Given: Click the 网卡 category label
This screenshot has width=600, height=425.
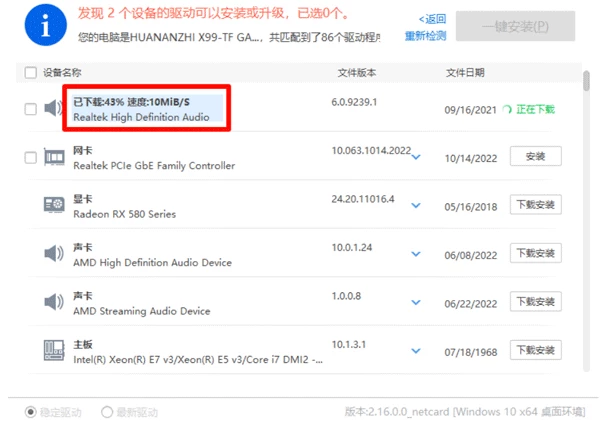Looking at the screenshot, I should point(83,150).
